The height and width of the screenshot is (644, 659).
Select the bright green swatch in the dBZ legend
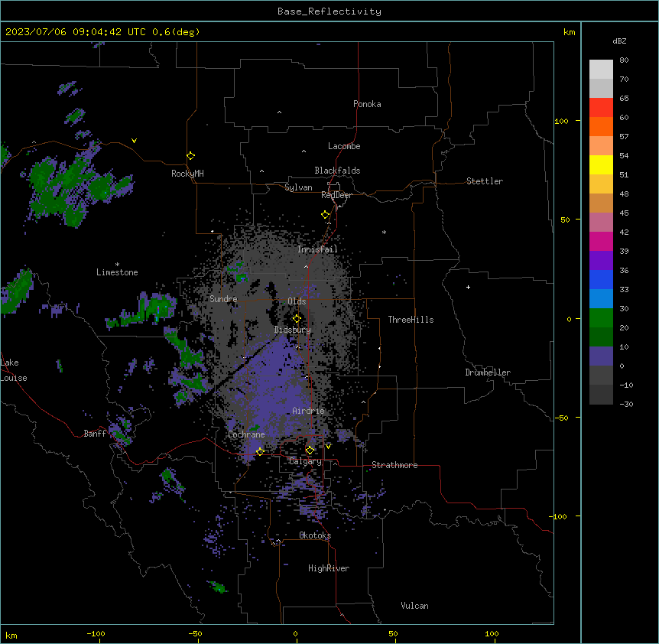click(x=601, y=318)
